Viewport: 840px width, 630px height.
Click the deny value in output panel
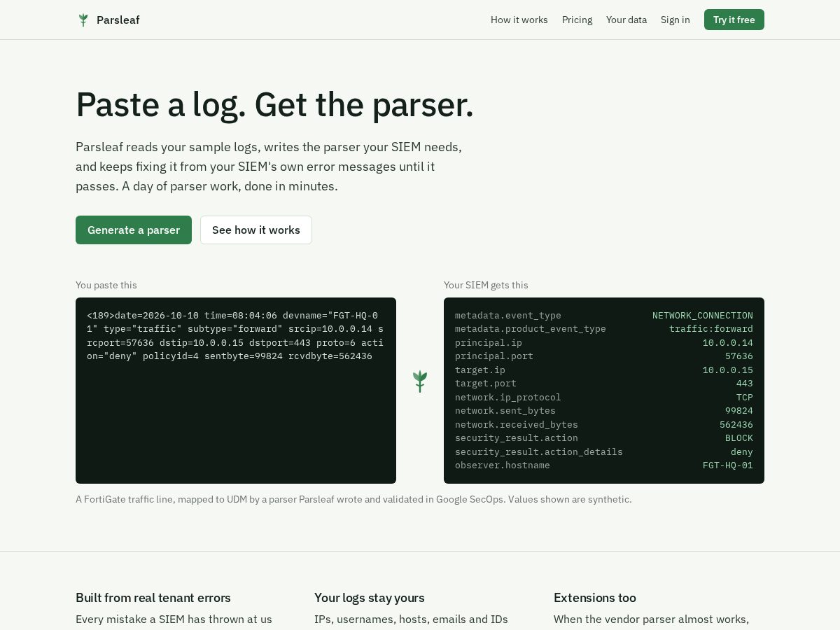(x=742, y=452)
